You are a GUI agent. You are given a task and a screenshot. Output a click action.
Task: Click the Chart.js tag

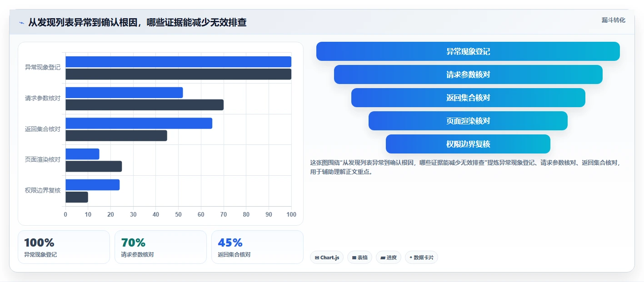(x=327, y=257)
